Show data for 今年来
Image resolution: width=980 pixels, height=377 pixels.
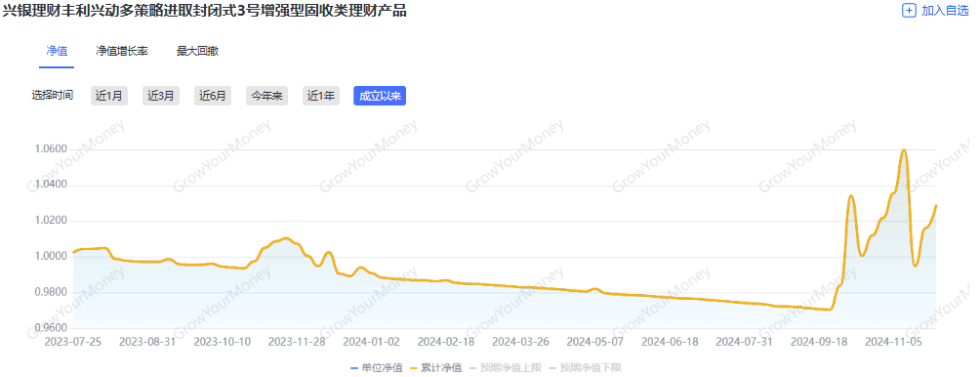[x=266, y=96]
